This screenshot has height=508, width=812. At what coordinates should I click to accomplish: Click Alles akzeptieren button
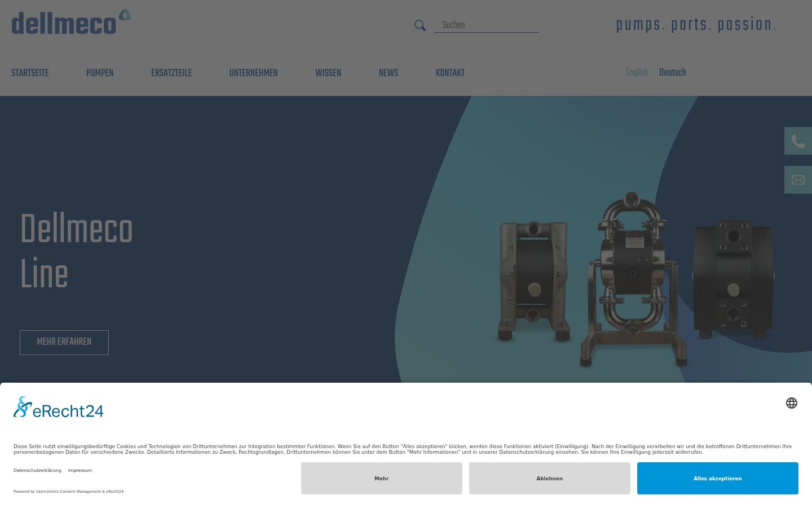[x=718, y=479]
